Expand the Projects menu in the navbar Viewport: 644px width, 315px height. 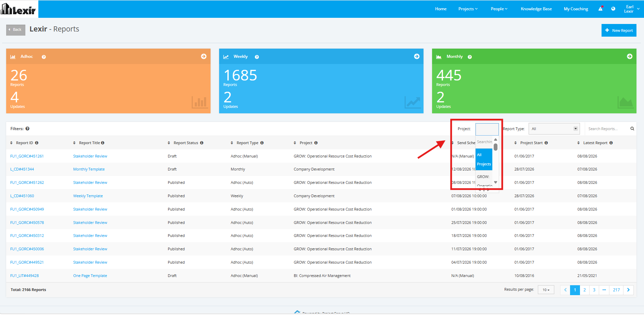coord(468,9)
